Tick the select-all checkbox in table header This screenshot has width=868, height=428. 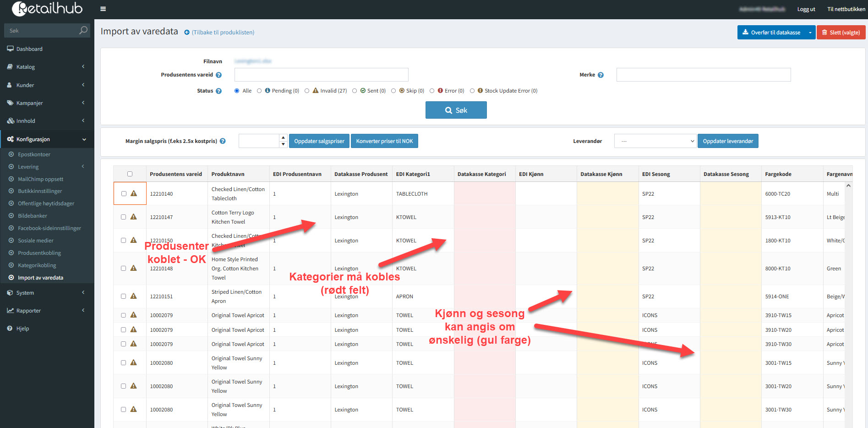pyautogui.click(x=130, y=174)
